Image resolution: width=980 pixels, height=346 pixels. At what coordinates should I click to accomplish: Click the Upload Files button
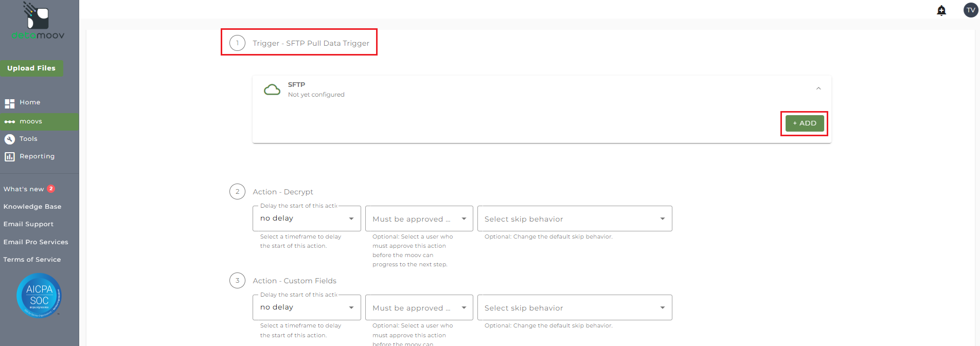(x=31, y=68)
